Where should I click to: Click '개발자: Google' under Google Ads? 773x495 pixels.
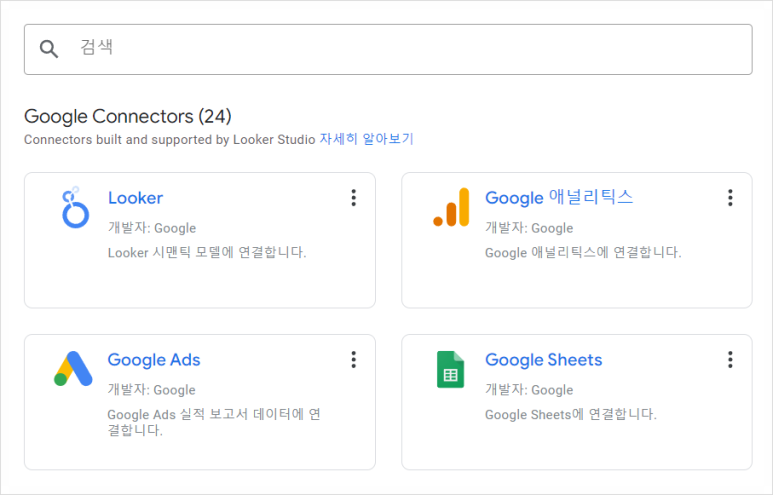tap(152, 389)
